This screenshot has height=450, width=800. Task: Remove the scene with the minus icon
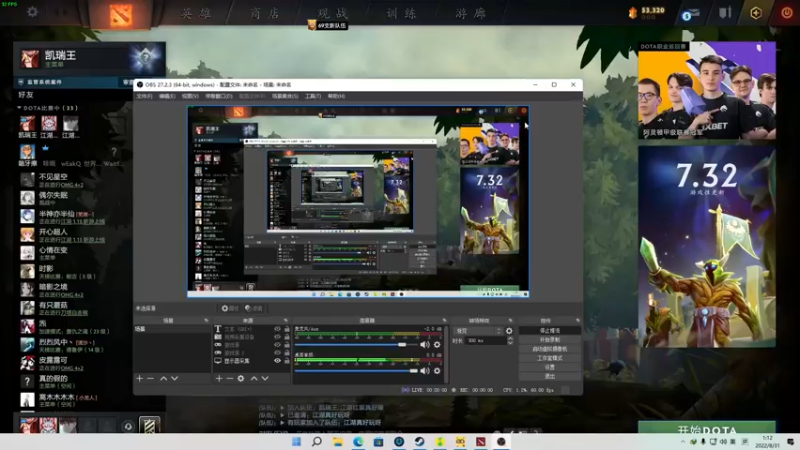pyautogui.click(x=151, y=379)
